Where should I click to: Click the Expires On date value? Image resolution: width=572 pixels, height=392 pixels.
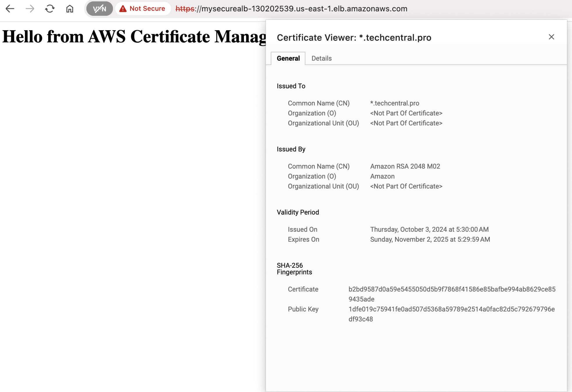coord(430,240)
